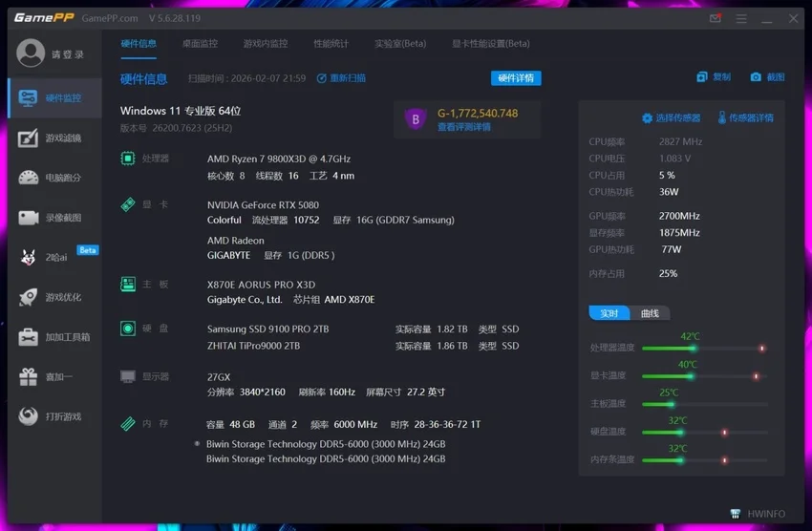Open 2哈ai Beta sidebar item

[54, 257]
